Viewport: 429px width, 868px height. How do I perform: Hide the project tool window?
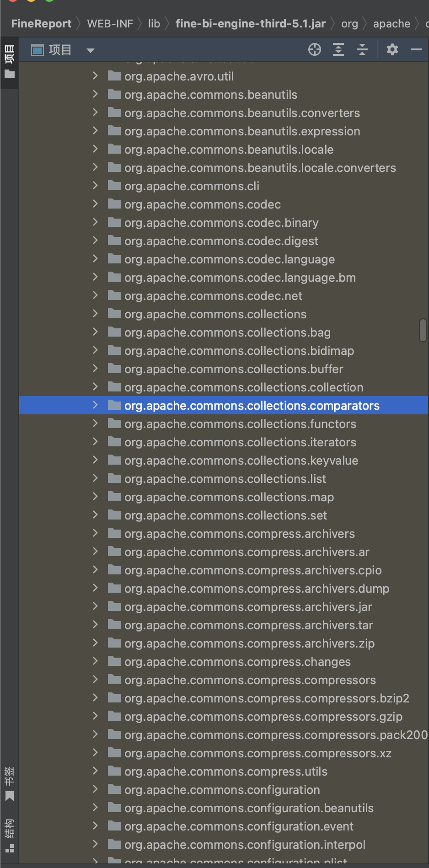coord(416,49)
